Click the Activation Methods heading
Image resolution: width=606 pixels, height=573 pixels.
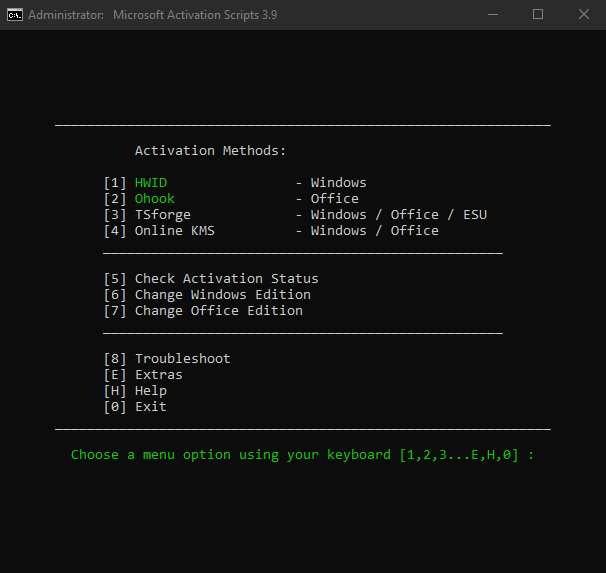click(210, 151)
